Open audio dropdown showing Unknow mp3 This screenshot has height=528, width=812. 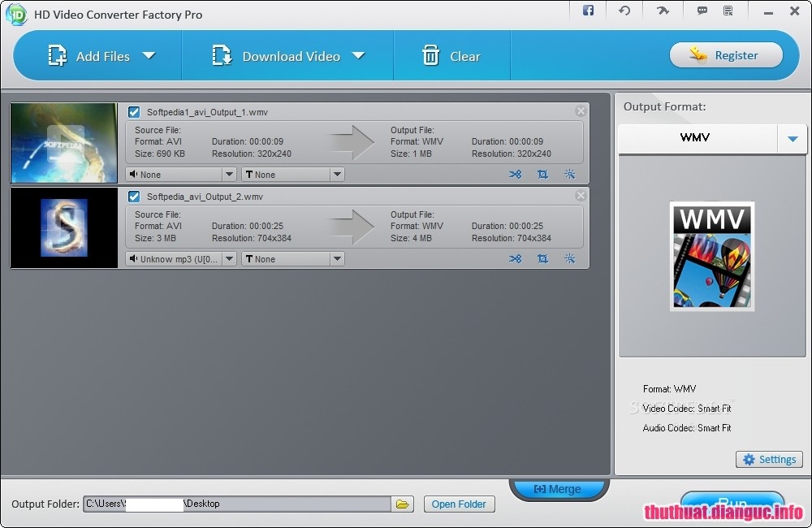[x=181, y=258]
